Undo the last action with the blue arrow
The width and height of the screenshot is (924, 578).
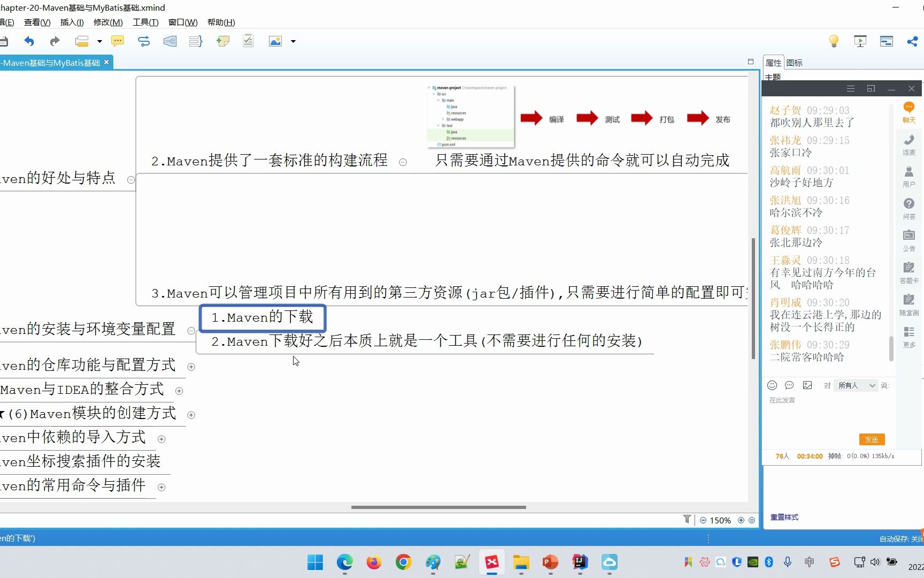tap(29, 41)
